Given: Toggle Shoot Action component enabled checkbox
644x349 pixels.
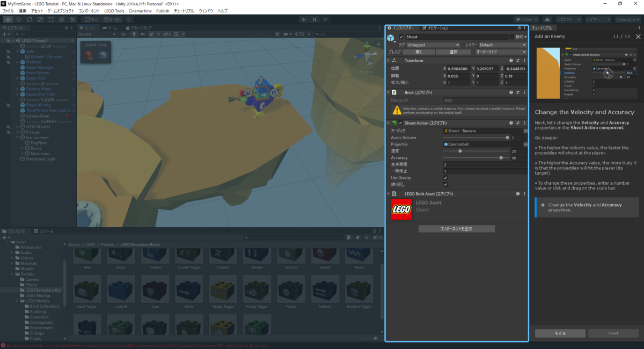Looking at the screenshot, I should point(400,123).
